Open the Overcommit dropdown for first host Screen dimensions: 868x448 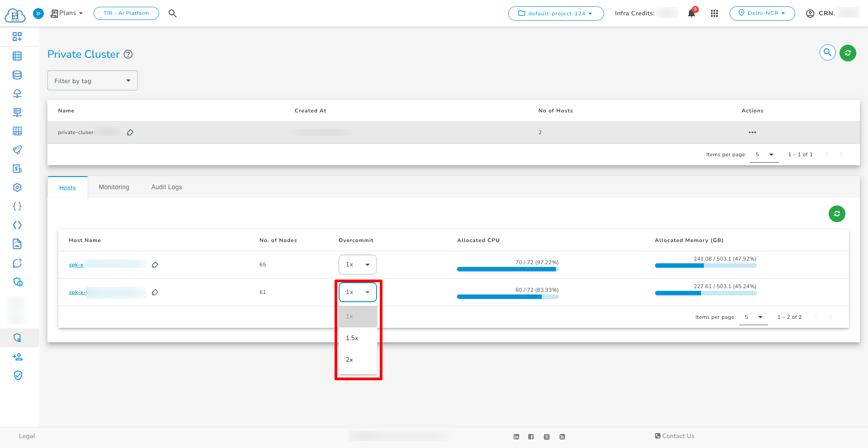click(358, 265)
